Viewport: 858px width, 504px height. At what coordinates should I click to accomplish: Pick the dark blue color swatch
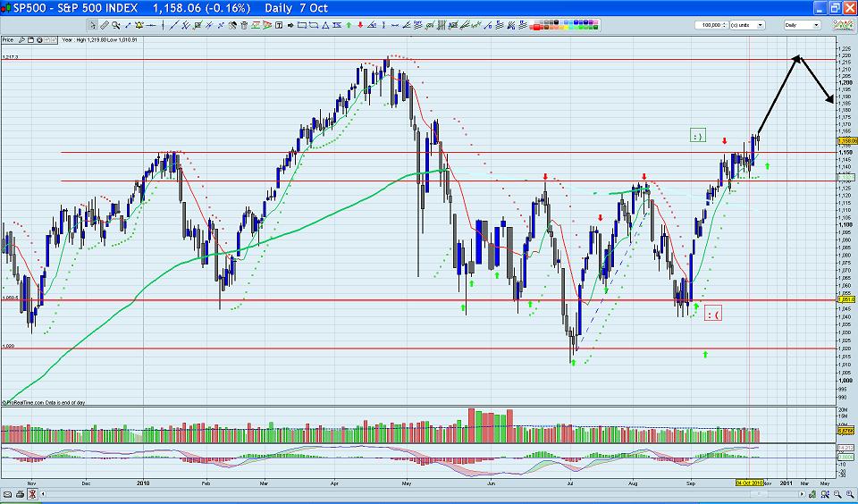point(586,21)
